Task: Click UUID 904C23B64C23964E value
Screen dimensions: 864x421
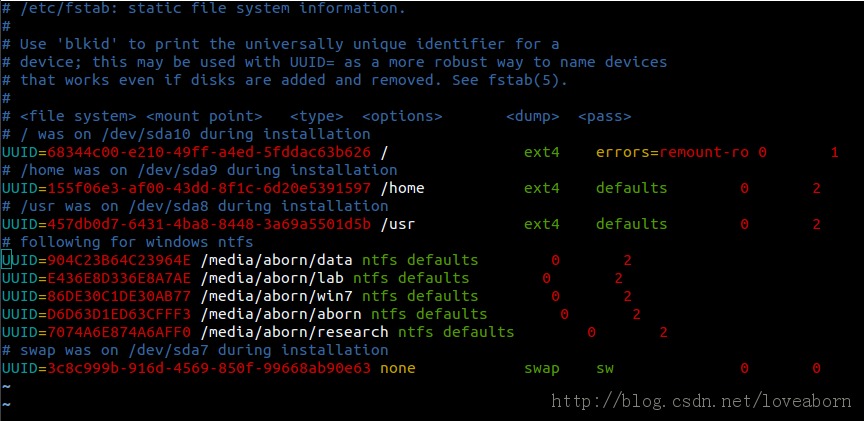Action: point(119,260)
